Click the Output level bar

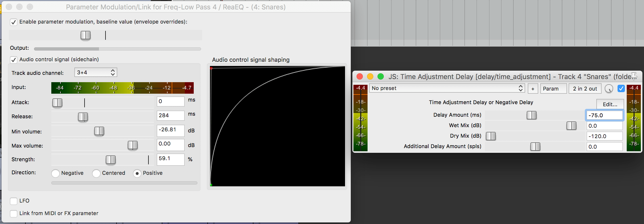[x=118, y=49]
